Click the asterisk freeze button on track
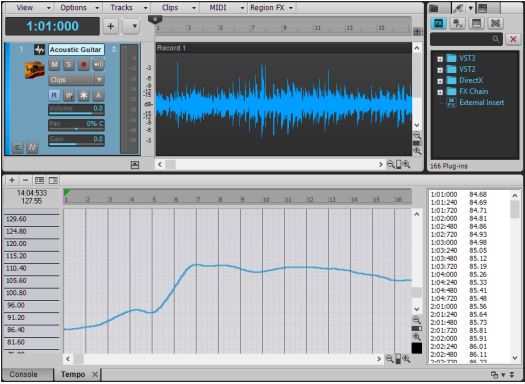The width and height of the screenshot is (525, 384). click(83, 95)
